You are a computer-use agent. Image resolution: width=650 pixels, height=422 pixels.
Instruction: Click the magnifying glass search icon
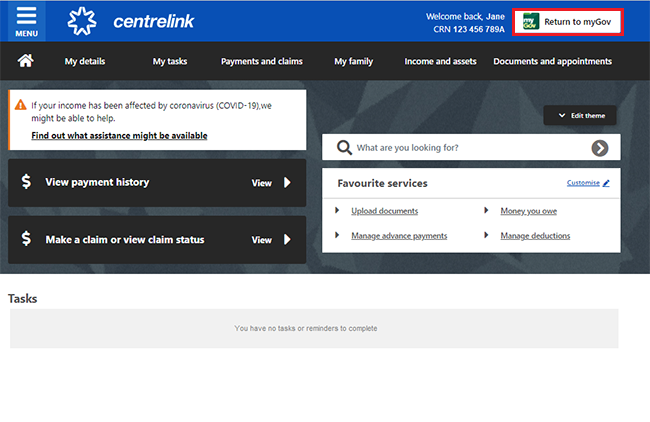343,147
